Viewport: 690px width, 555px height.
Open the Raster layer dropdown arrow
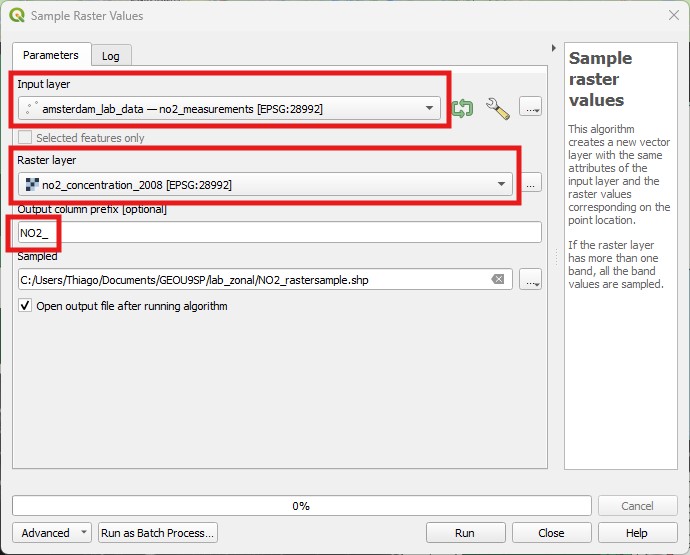(501, 184)
